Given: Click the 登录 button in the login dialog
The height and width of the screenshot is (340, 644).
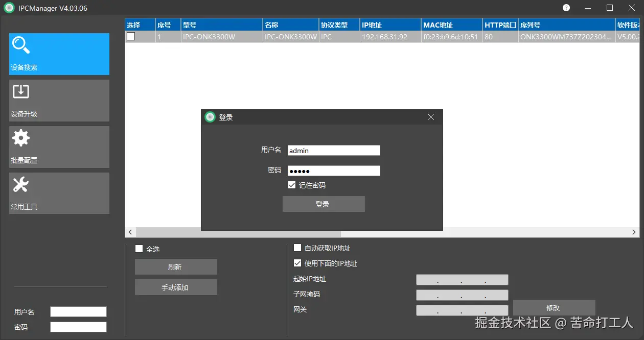Looking at the screenshot, I should (324, 204).
